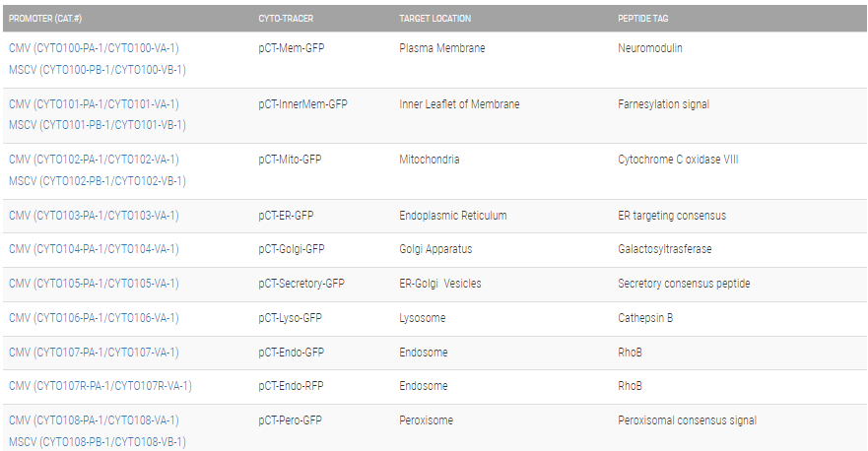Image resolution: width=868 pixels, height=451 pixels.
Task: Click the CMV CYTO104-PA-1 Golgi link
Action: (94, 250)
